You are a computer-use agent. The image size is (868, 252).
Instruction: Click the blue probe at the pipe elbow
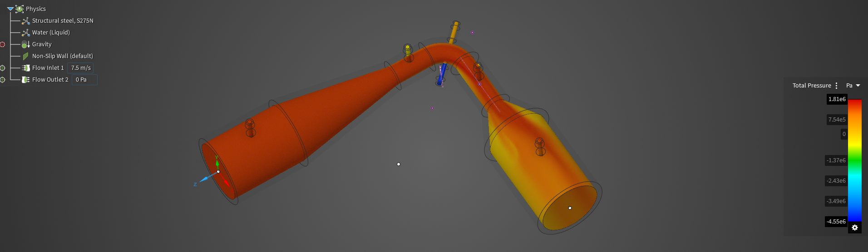point(441,75)
